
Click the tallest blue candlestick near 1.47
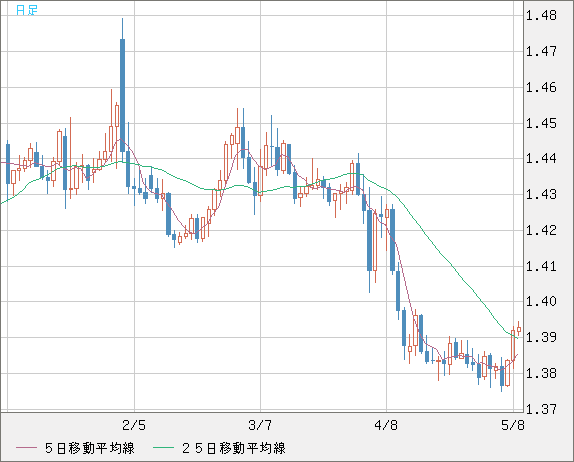[x=122, y=95]
